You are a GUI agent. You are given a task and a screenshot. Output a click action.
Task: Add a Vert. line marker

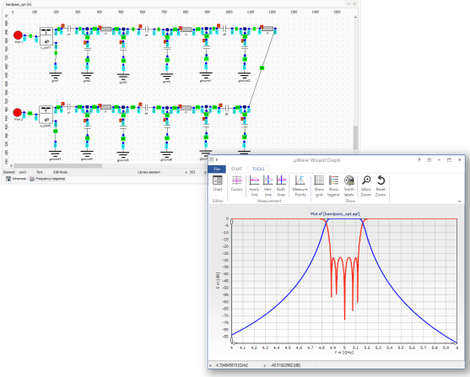(x=268, y=186)
